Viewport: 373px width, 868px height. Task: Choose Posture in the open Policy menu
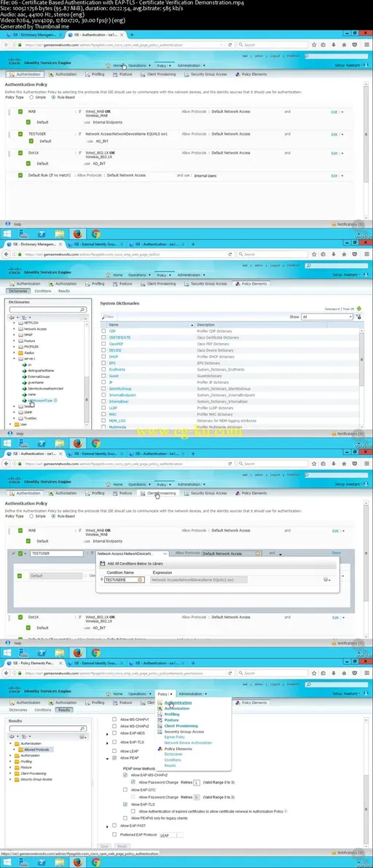[x=171, y=720]
